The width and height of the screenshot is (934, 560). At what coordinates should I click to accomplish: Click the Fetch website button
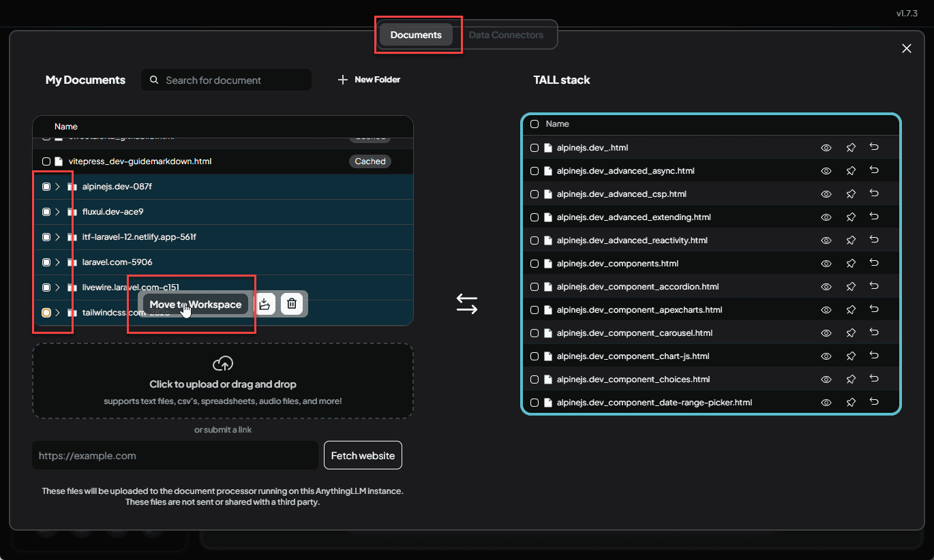[x=363, y=455]
